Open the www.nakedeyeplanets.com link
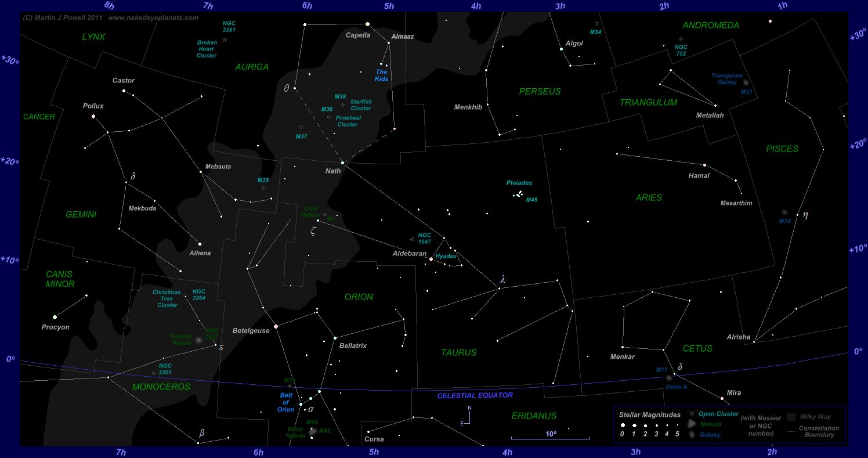Viewport: 868px width, 458px height. 153,18
